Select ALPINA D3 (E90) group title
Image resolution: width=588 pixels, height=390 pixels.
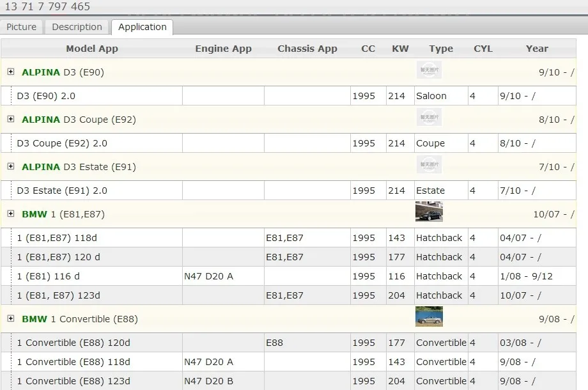63,72
